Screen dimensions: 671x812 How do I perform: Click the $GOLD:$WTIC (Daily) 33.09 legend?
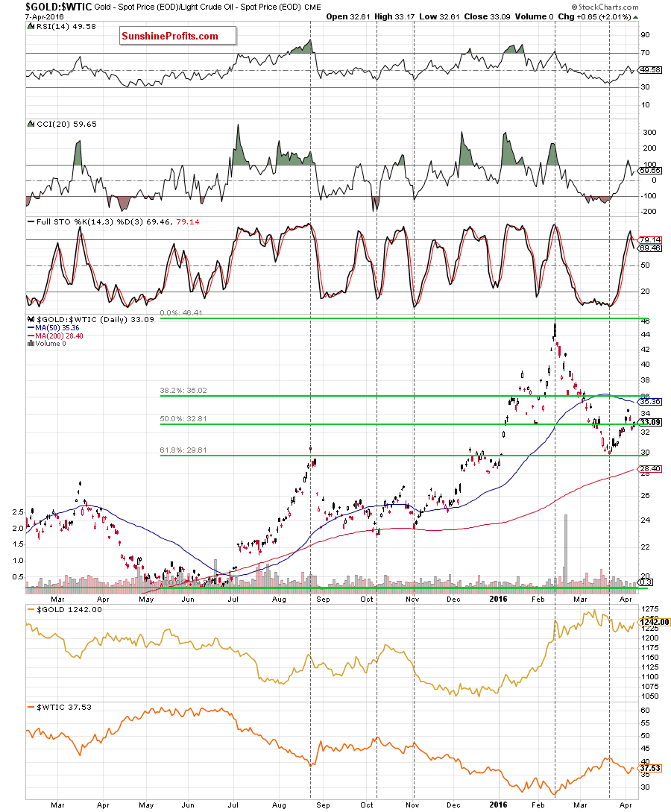coord(95,320)
